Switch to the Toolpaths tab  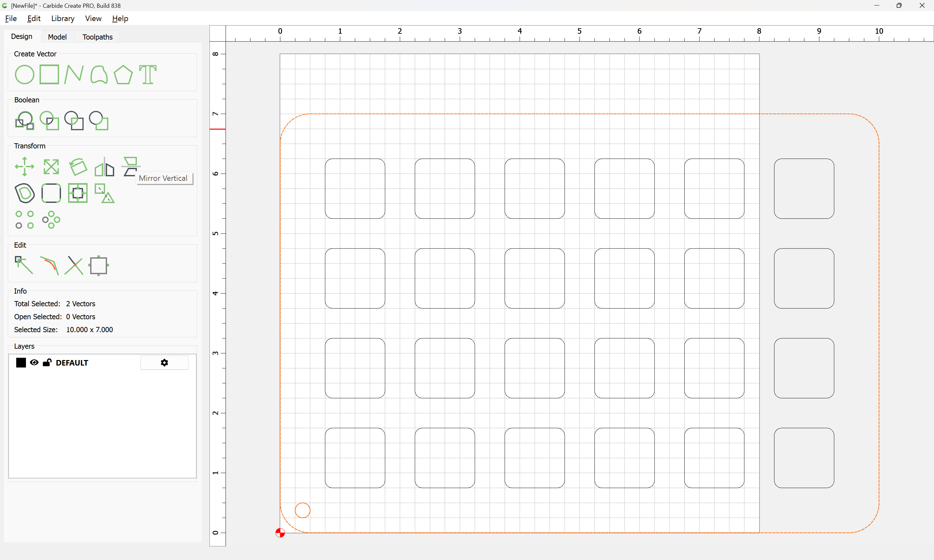tap(97, 37)
